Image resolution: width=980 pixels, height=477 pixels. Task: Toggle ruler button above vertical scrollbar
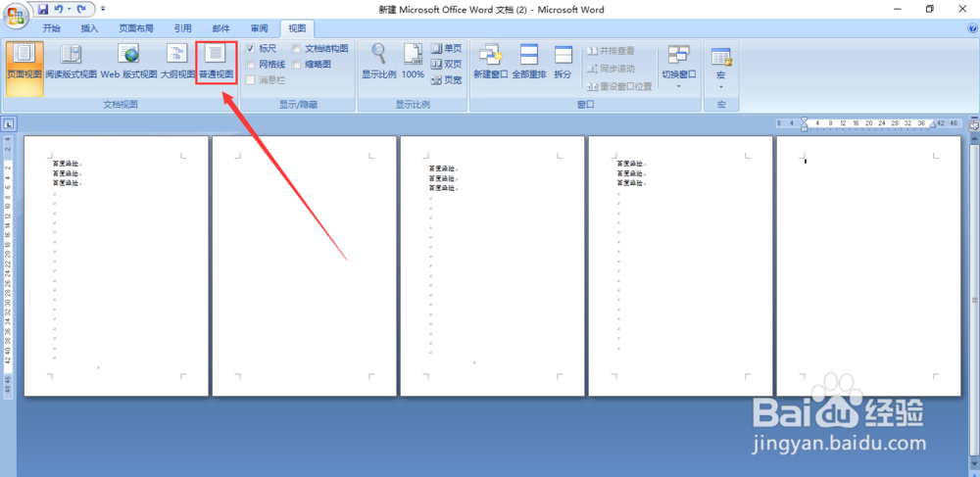[974, 124]
